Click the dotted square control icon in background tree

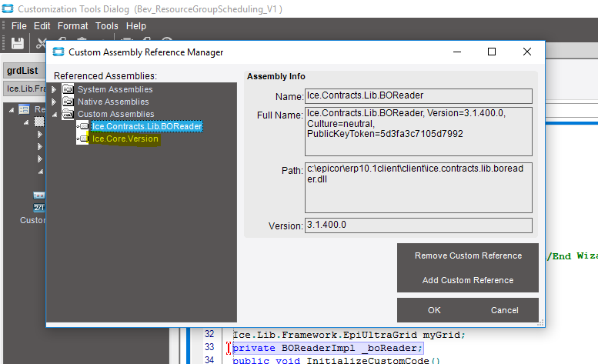39,122
